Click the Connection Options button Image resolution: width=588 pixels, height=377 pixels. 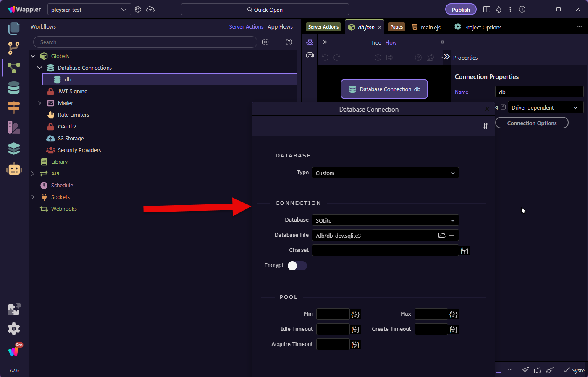tap(532, 123)
